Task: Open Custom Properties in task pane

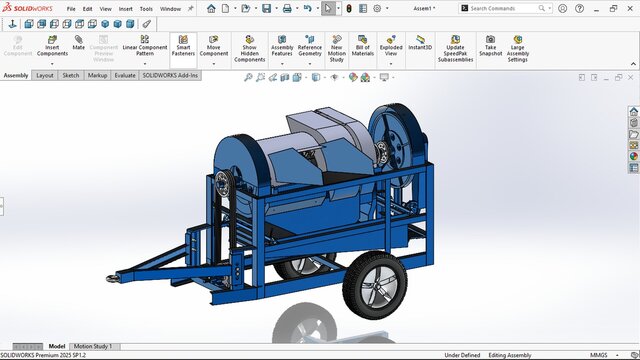Action: [x=633, y=167]
